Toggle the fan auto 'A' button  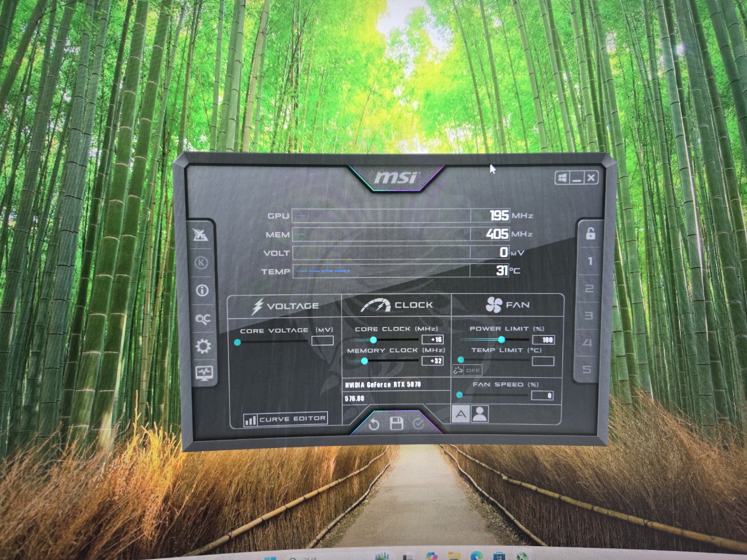[x=460, y=414]
